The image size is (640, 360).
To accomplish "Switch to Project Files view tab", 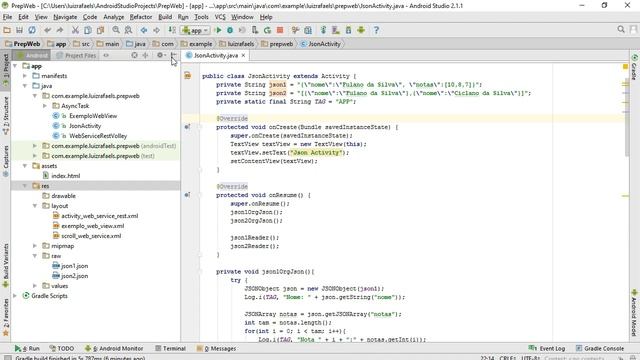I will coord(76,56).
